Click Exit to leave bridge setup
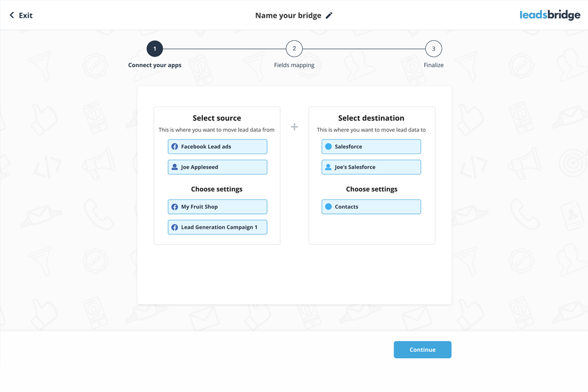Screen dimensions: 588x392 tap(25, 15)
